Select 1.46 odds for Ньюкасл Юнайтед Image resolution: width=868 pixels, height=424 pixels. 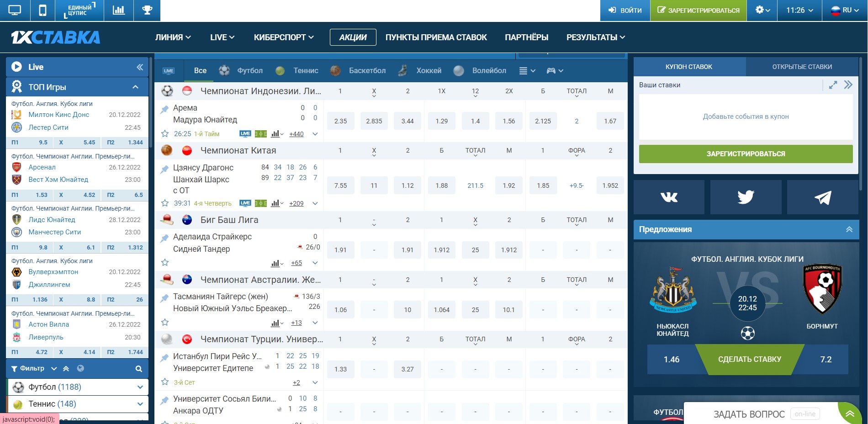click(x=672, y=360)
